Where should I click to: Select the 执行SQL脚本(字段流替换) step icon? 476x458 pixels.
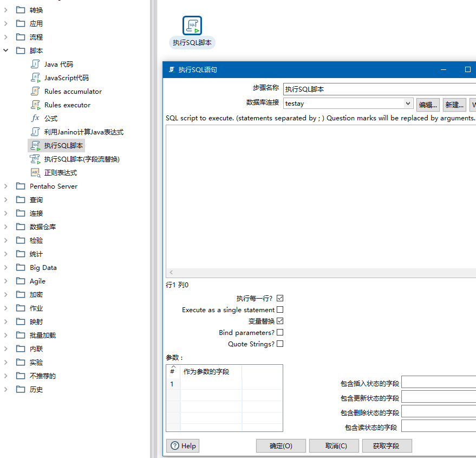point(35,159)
